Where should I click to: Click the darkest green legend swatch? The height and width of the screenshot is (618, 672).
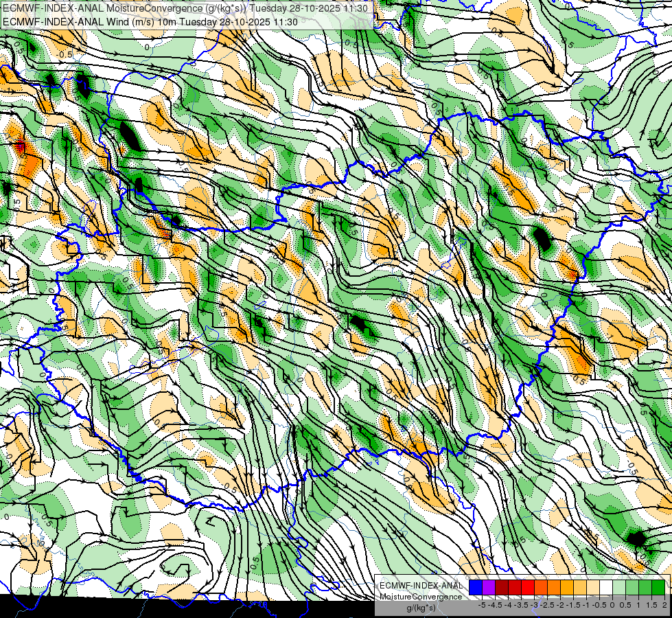[658, 587]
